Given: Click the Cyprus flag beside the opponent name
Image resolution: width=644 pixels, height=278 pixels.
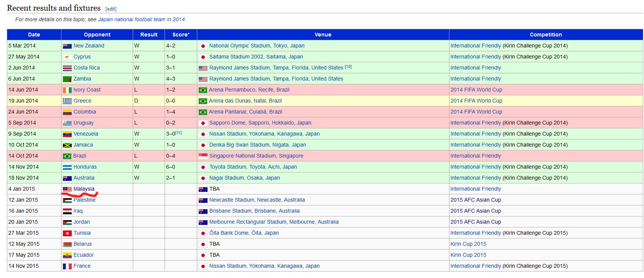Looking at the screenshot, I should [67, 57].
